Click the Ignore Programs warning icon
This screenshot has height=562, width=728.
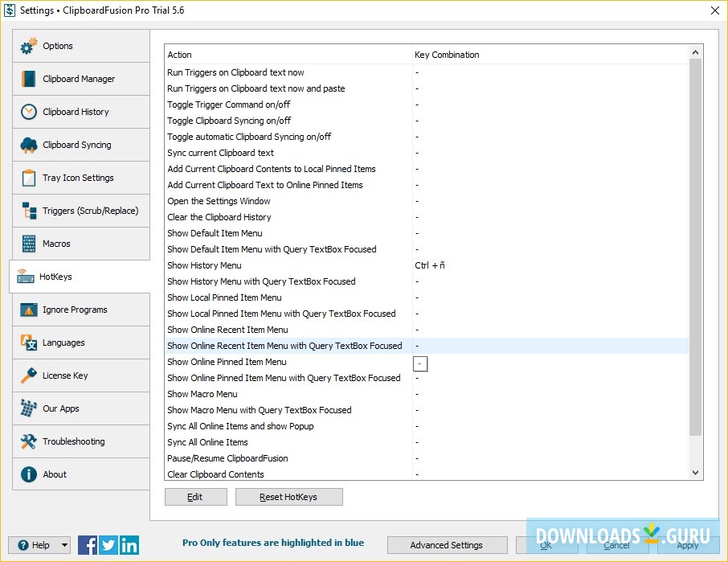[x=28, y=310]
